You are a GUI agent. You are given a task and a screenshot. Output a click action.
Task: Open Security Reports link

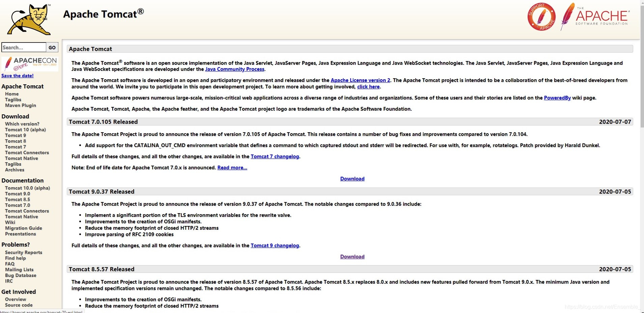click(24, 252)
